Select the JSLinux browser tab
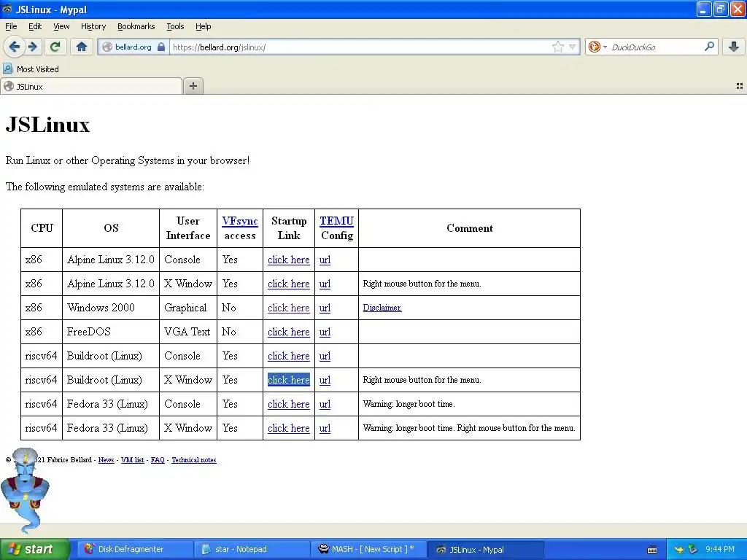 pos(91,86)
